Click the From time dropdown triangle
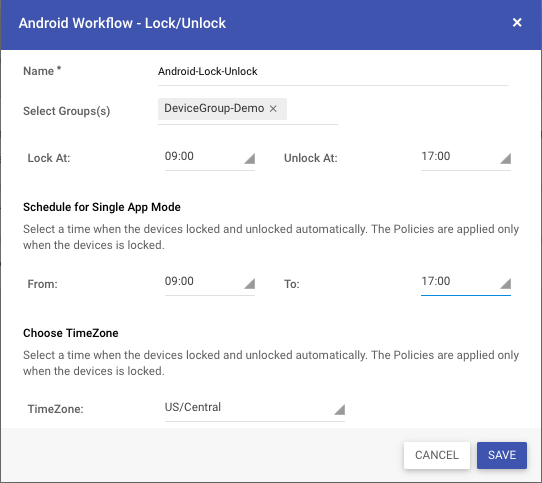 [x=250, y=284]
